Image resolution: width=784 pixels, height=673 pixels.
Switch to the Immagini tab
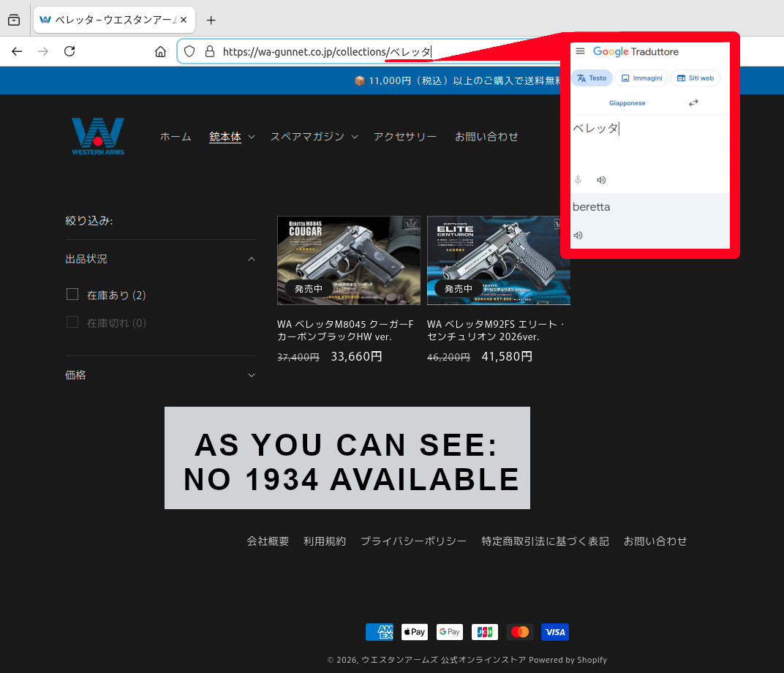point(641,78)
